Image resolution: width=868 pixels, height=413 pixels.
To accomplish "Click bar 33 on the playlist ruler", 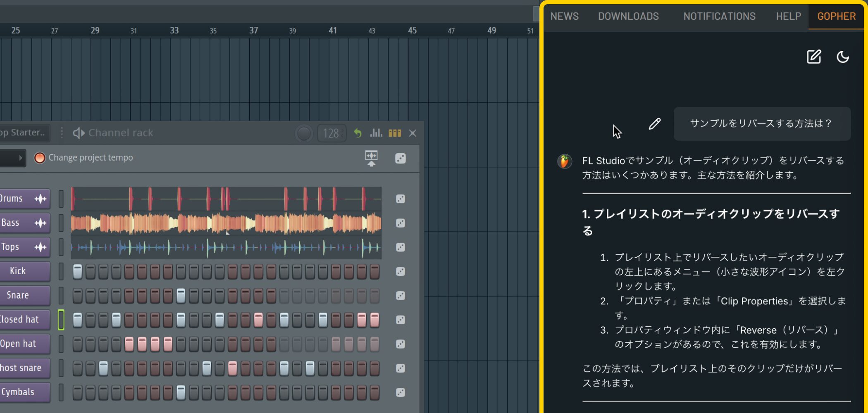I will [174, 31].
